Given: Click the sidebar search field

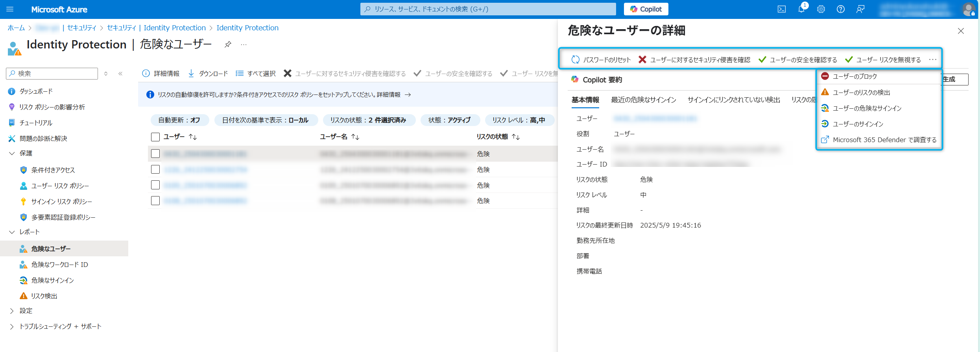Looking at the screenshot, I should tap(52, 74).
